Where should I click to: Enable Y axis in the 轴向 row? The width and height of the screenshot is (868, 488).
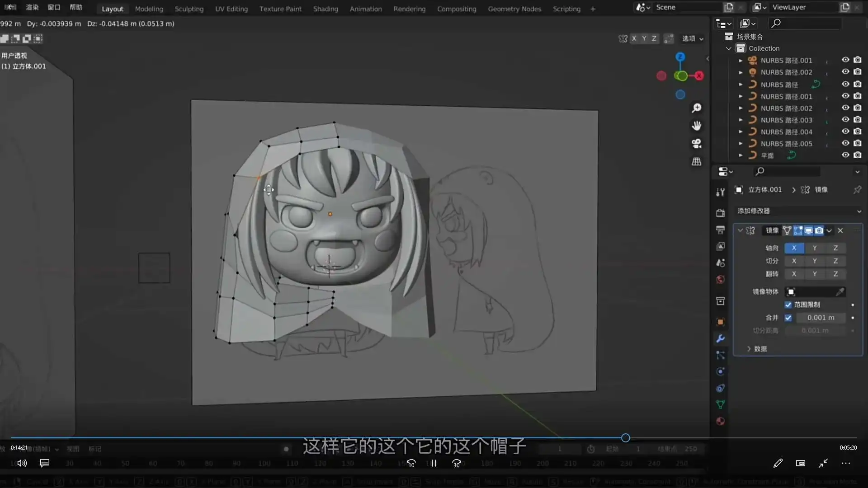(815, 248)
